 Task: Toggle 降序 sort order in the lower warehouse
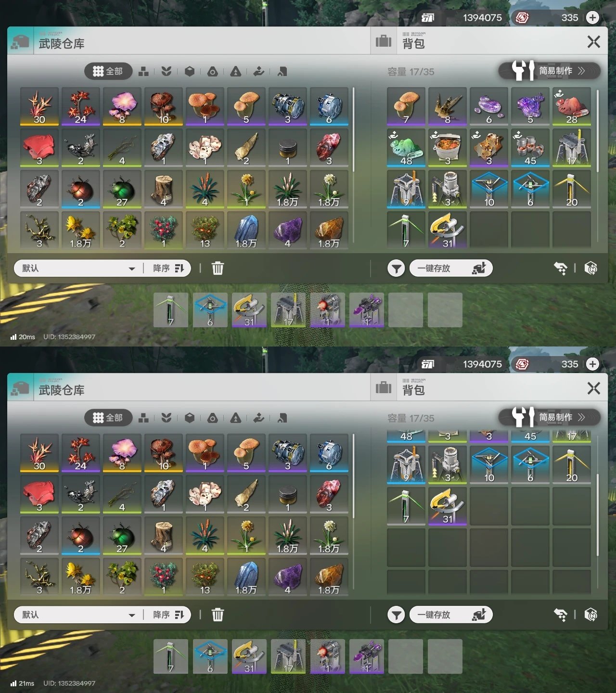tap(168, 615)
